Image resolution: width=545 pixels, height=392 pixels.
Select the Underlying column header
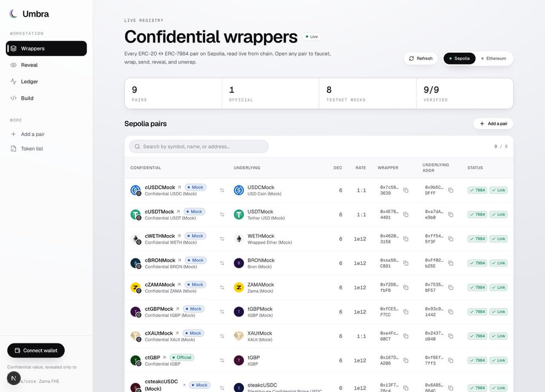[x=247, y=168]
